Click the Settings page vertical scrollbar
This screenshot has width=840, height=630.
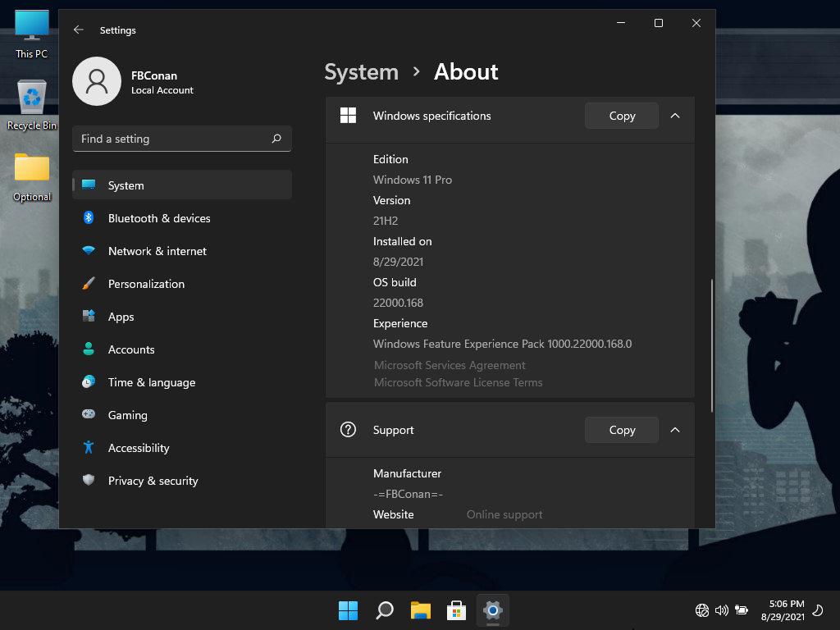coord(712,345)
